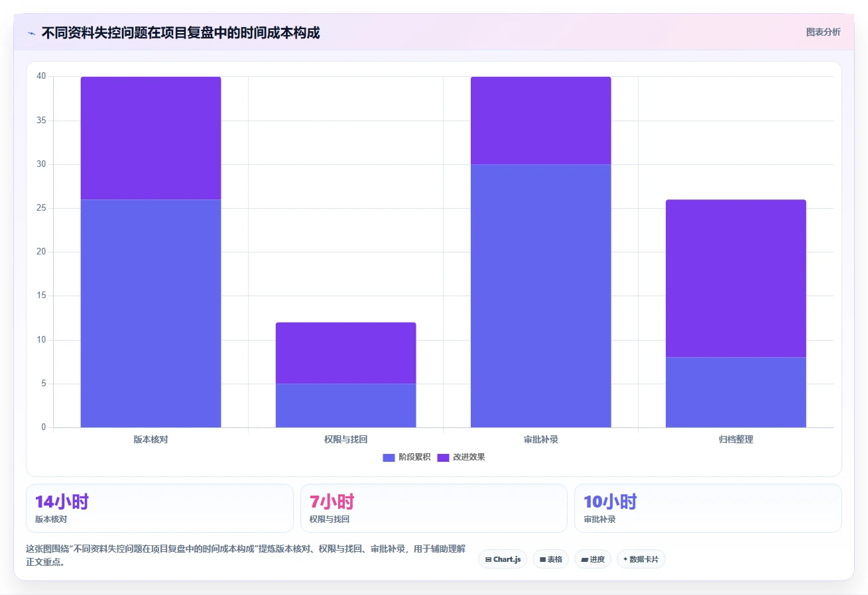Select the 进度 tag chip

point(593,559)
